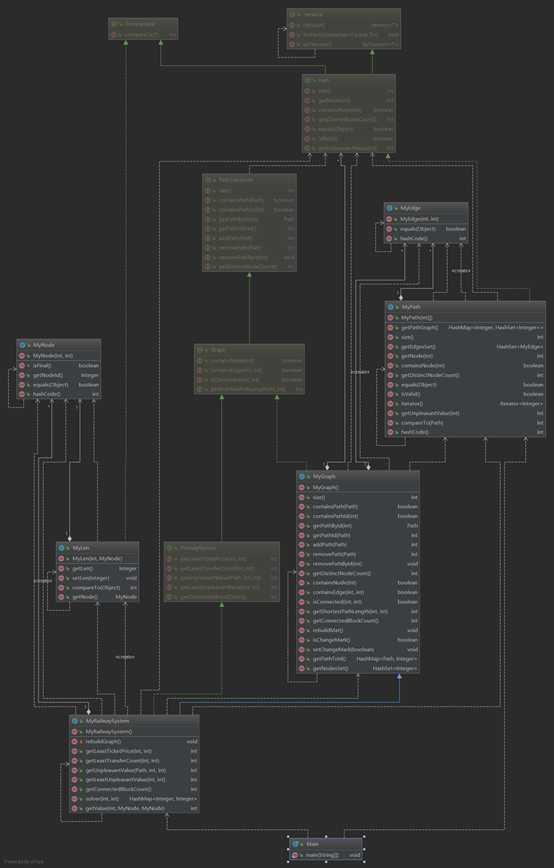Click the Main class icon
This screenshot has width=554, height=868.
[x=295, y=844]
